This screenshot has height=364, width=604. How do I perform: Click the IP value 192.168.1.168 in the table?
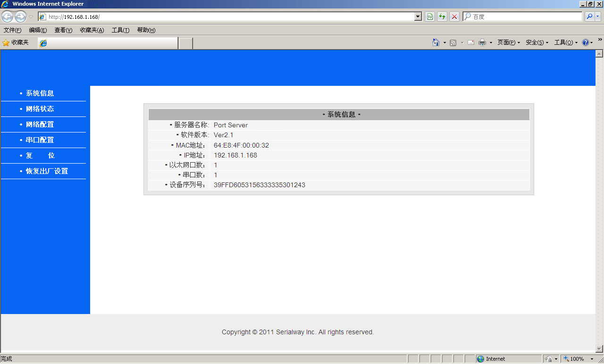235,155
